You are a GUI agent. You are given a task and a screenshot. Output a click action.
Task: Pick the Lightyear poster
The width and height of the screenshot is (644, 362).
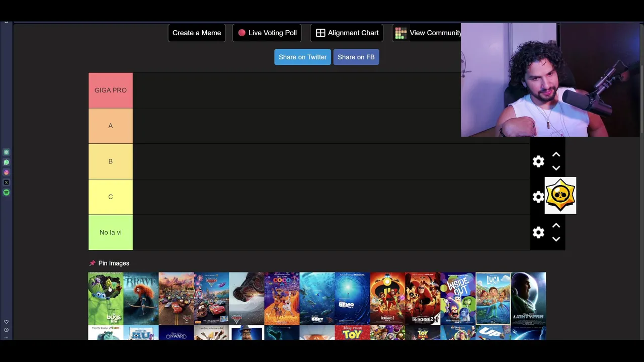pyautogui.click(x=528, y=299)
